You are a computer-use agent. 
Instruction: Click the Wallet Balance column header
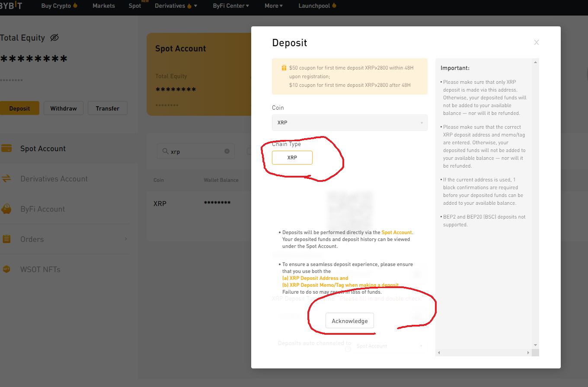click(x=221, y=180)
